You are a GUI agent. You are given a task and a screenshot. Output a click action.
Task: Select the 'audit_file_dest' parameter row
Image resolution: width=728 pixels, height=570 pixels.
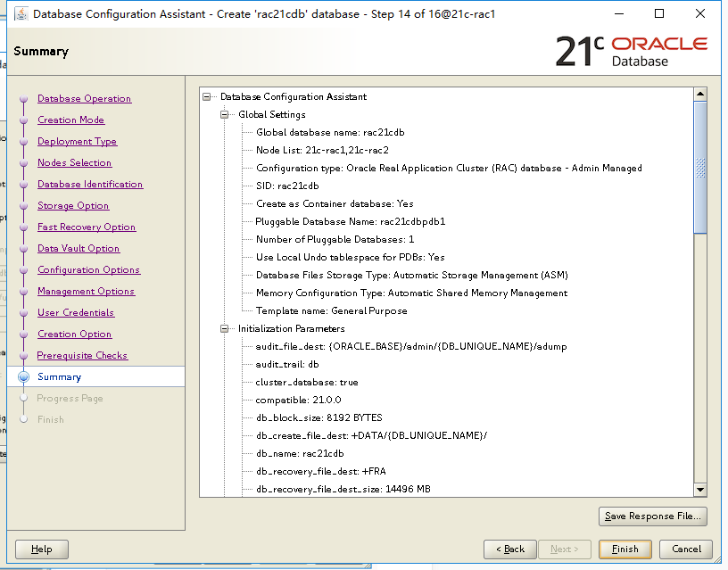pyautogui.click(x=411, y=346)
